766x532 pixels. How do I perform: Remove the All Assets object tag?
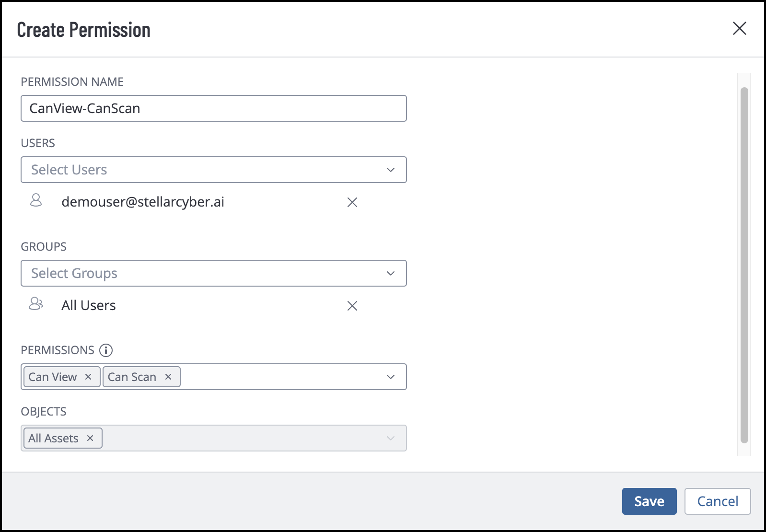point(90,438)
